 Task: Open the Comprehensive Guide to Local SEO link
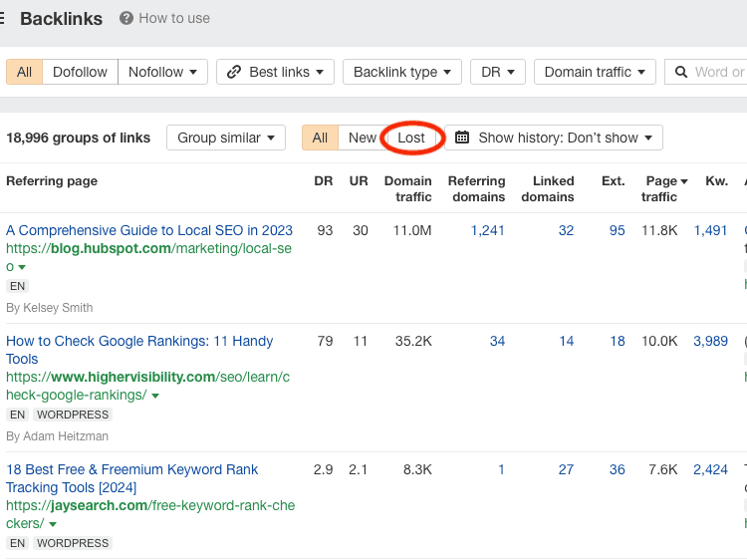(149, 230)
